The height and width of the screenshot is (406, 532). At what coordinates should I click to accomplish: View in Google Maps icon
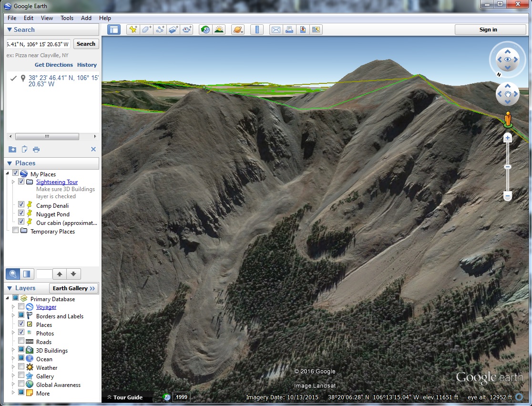point(316,30)
